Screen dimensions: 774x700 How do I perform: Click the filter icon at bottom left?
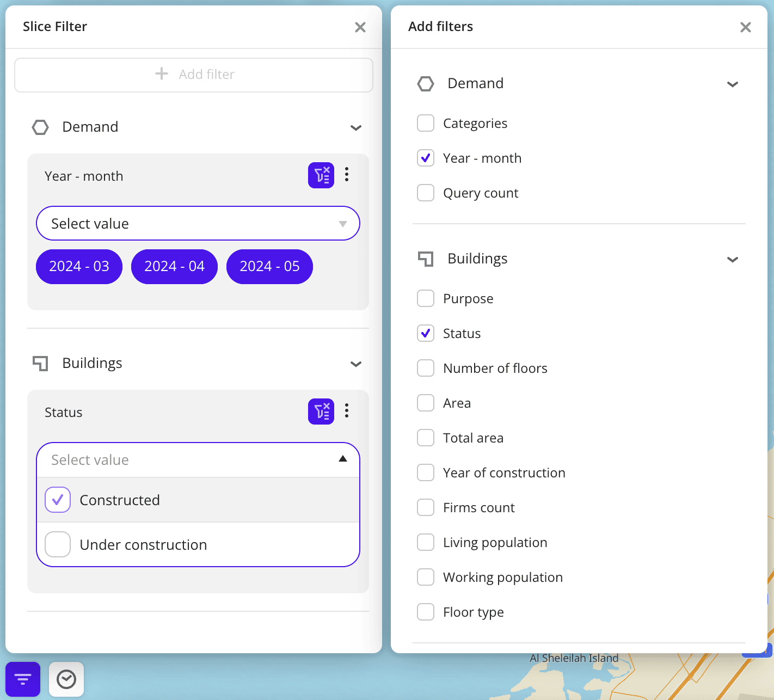coord(23,679)
